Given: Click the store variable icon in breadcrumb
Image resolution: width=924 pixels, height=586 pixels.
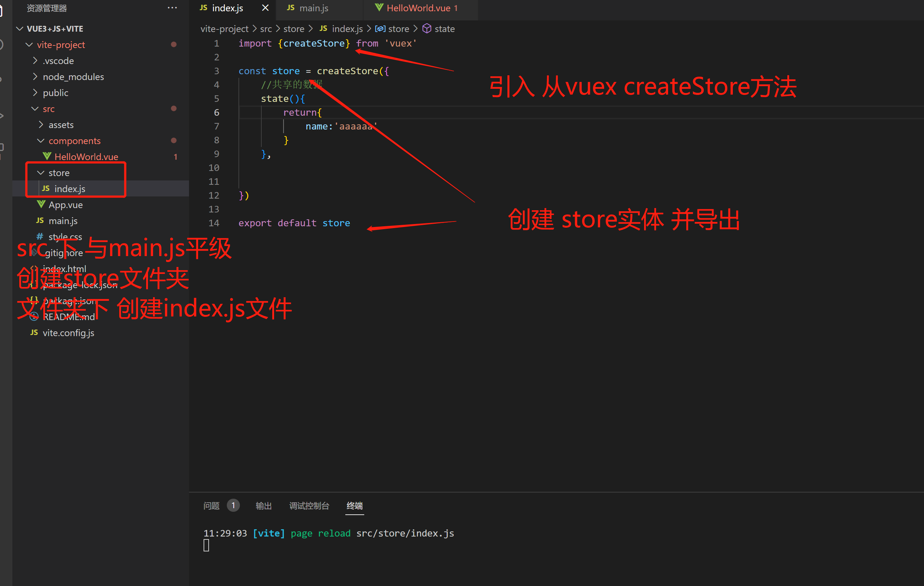Looking at the screenshot, I should tap(380, 29).
